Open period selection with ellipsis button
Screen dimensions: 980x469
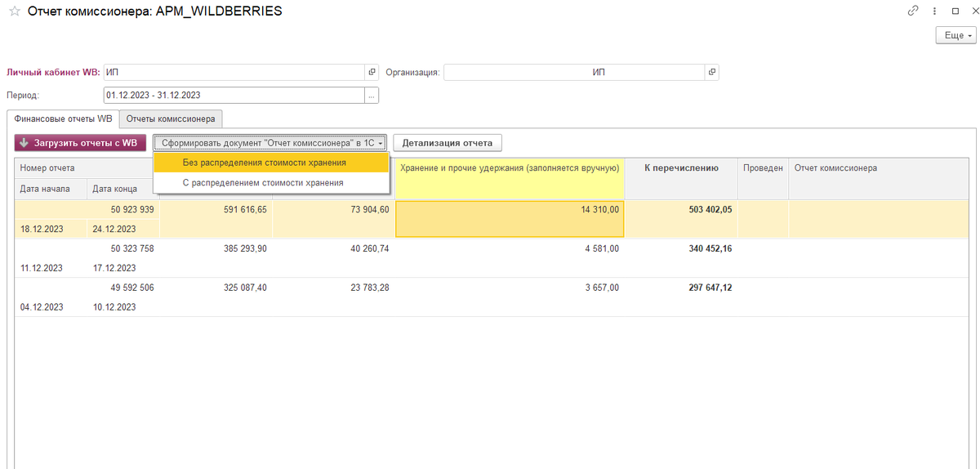point(372,96)
